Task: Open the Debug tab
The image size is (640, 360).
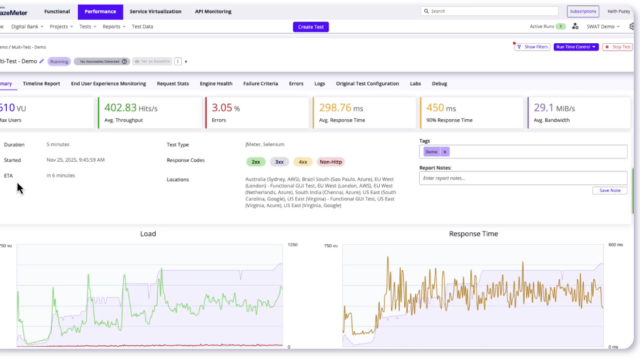Action: [439, 84]
